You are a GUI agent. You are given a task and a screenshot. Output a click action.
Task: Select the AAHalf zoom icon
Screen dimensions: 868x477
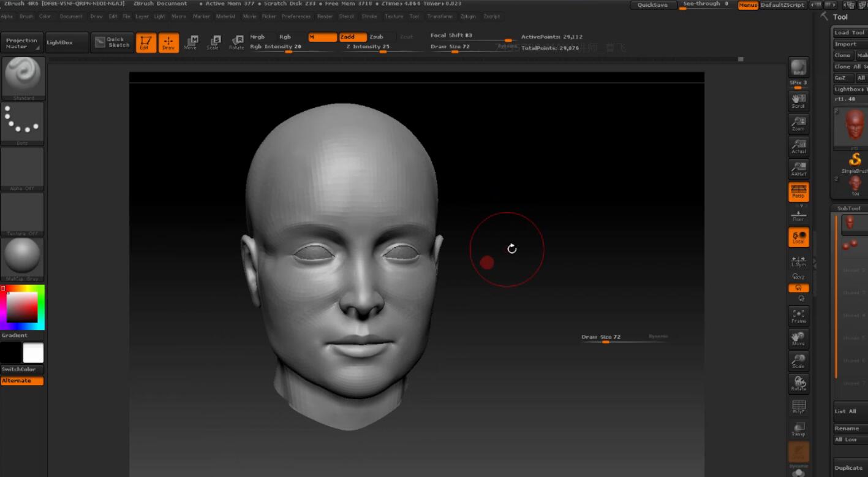798,169
